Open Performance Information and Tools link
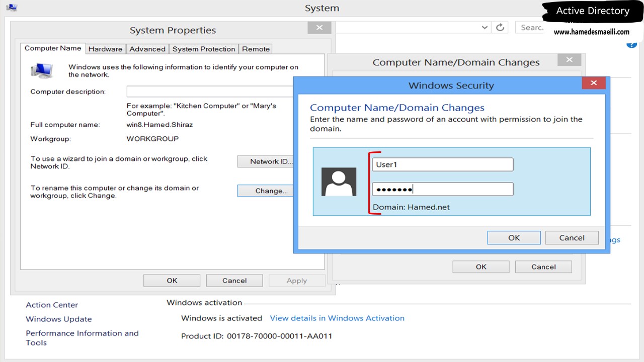Image resolution: width=644 pixels, height=362 pixels. 82,338
